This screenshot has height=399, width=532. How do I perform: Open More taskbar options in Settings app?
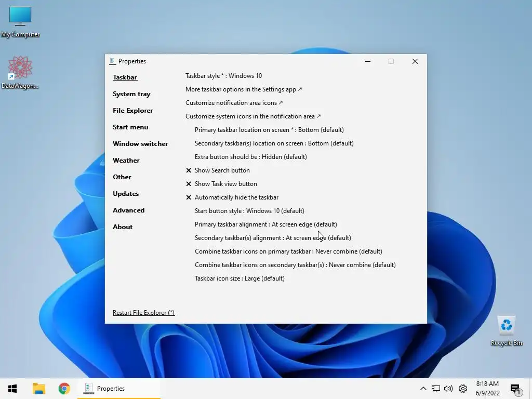(x=244, y=89)
